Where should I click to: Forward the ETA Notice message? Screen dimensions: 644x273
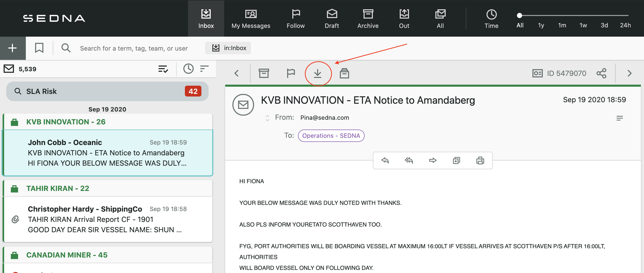[433, 160]
